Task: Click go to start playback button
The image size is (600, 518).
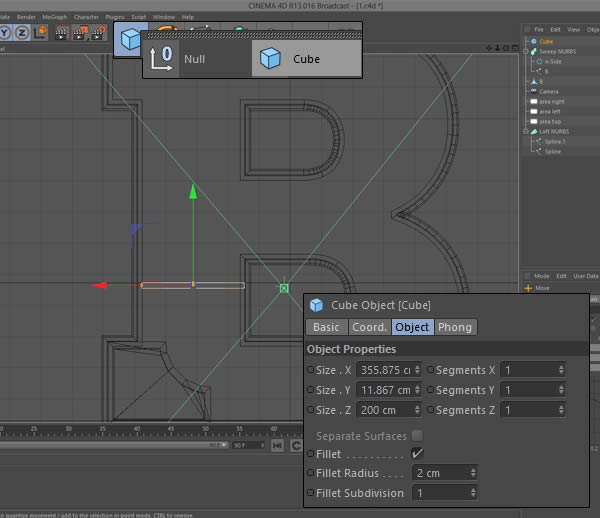Action: pos(277,445)
